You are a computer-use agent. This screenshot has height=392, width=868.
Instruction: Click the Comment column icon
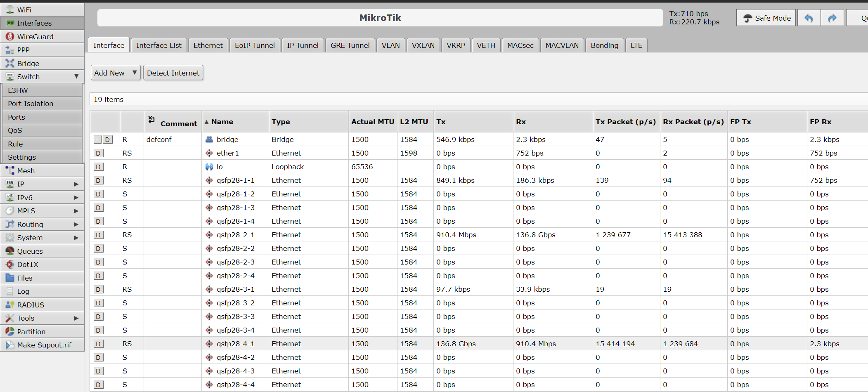pos(151,119)
